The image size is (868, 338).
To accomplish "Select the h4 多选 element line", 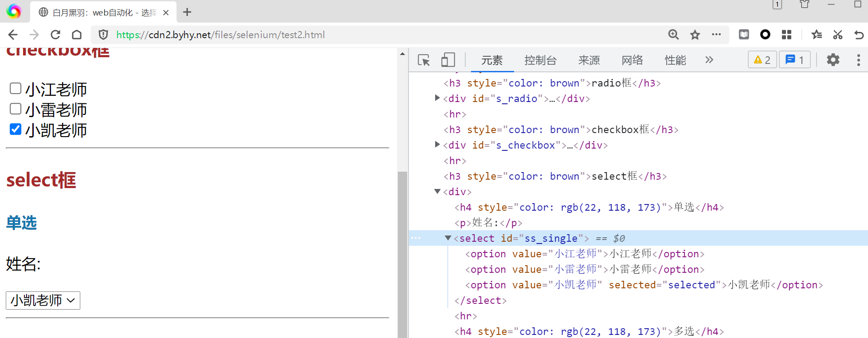I will (x=589, y=331).
